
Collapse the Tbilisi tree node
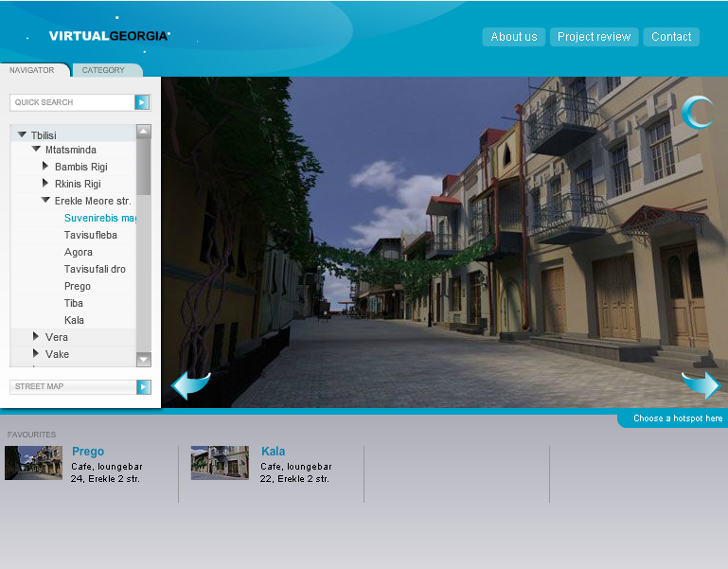[x=22, y=134]
